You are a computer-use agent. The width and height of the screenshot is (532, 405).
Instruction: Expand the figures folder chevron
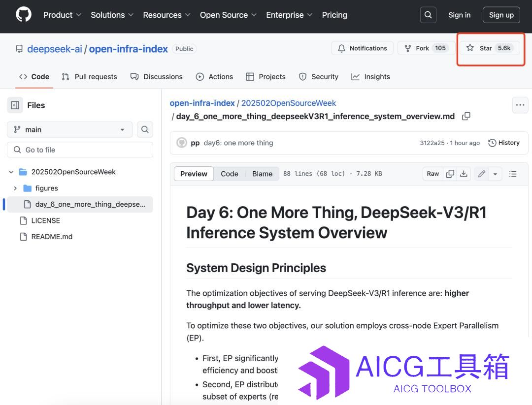click(x=15, y=188)
